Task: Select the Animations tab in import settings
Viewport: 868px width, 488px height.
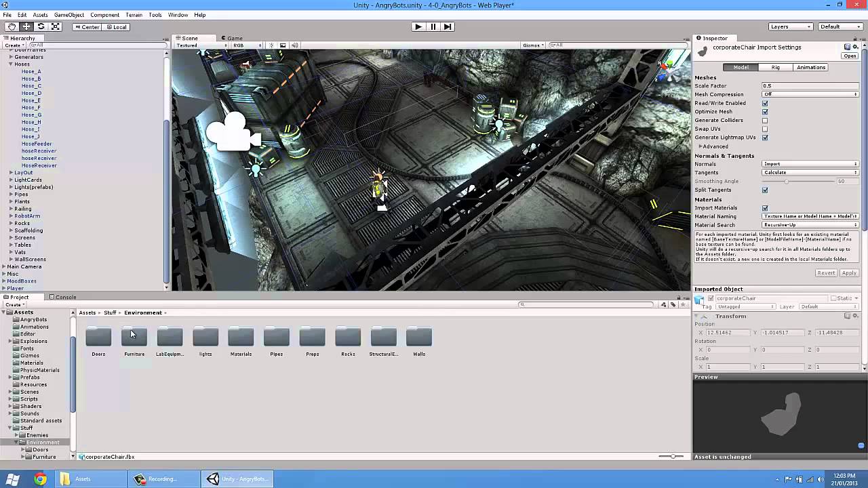Action: tap(811, 67)
